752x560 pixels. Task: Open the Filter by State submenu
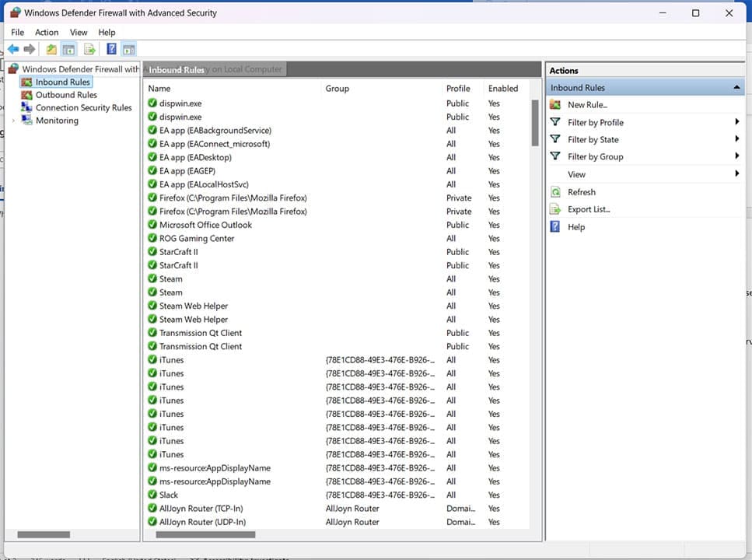[593, 139]
